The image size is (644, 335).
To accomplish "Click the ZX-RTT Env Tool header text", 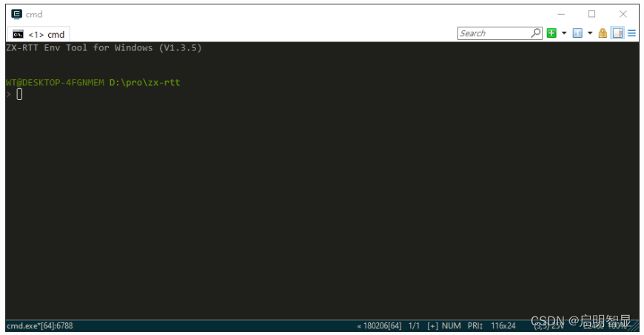I will click(x=104, y=48).
